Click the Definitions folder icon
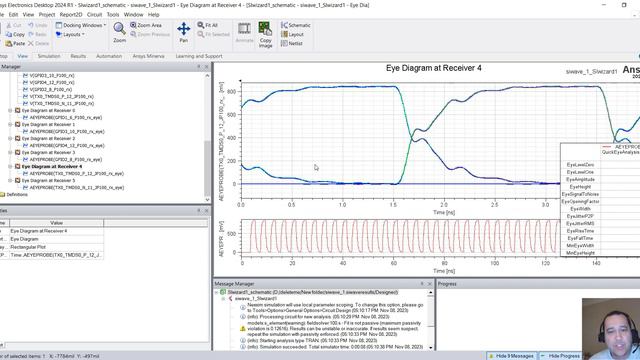 coord(2,195)
